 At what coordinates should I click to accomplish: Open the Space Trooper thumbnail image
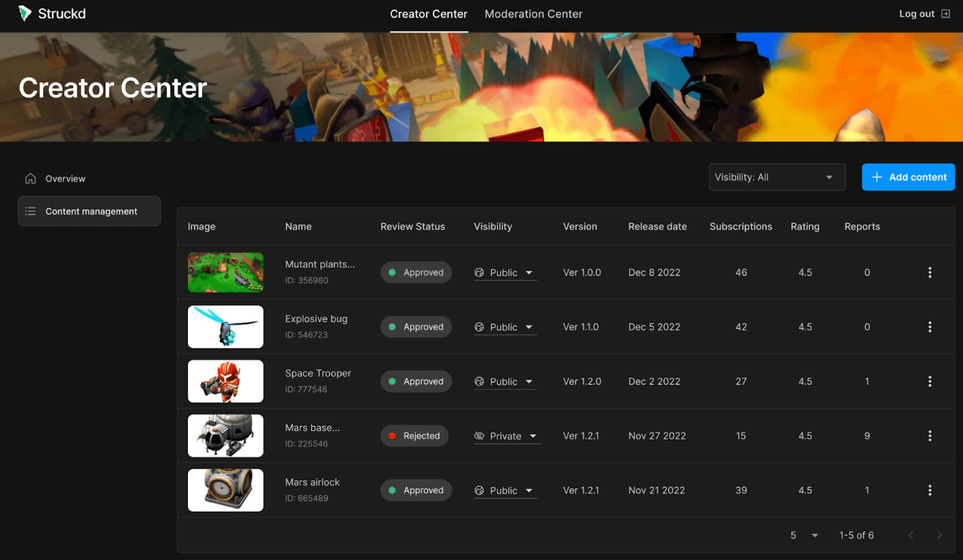226,382
